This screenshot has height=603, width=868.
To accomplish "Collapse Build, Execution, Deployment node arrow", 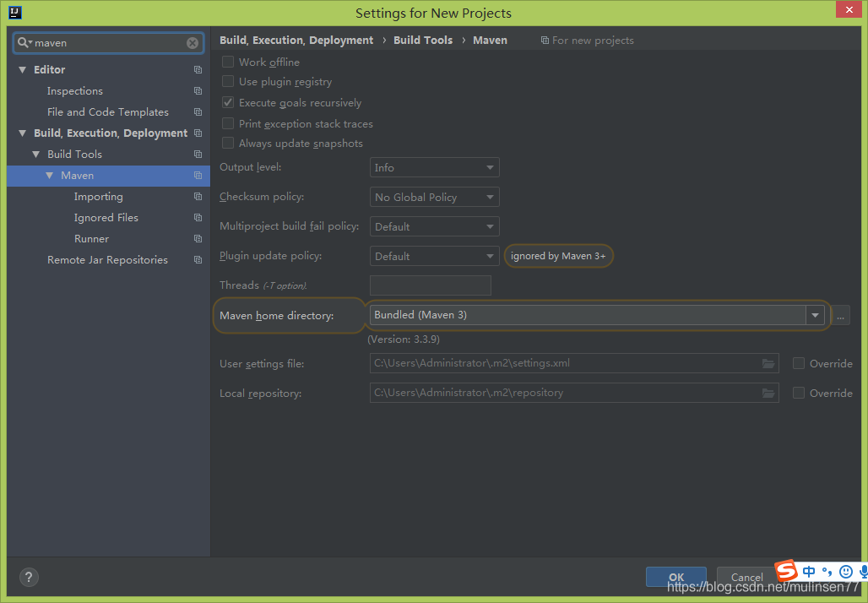I will 22,133.
